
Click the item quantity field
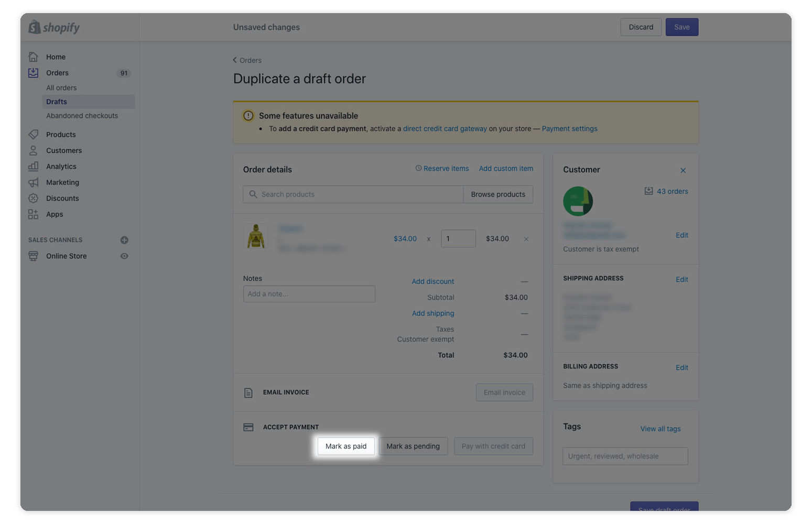click(458, 239)
